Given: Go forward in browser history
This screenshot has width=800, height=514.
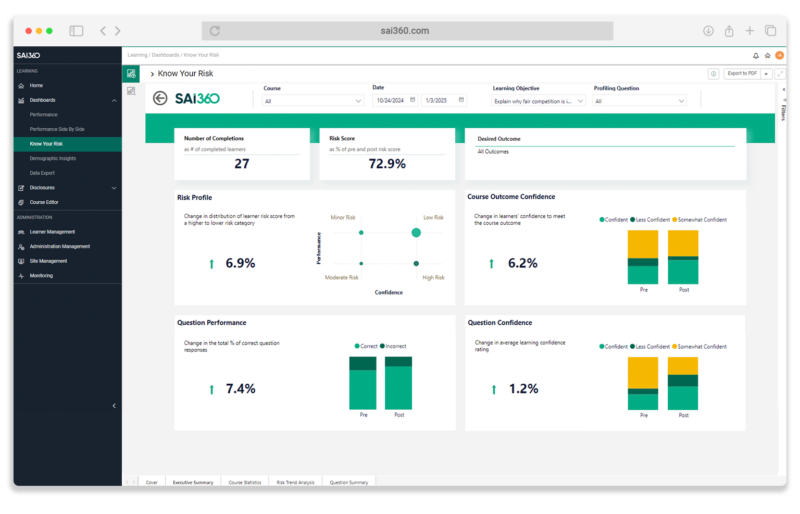Looking at the screenshot, I should pyautogui.click(x=118, y=31).
